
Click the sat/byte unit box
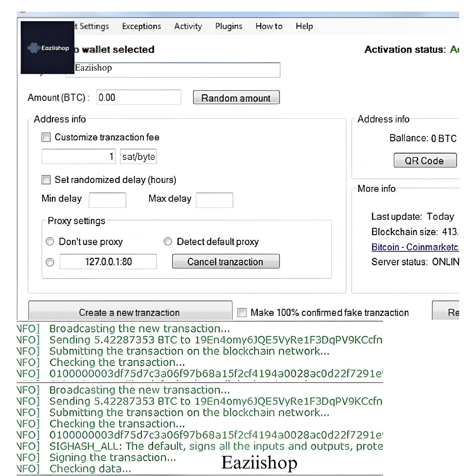pos(138,156)
